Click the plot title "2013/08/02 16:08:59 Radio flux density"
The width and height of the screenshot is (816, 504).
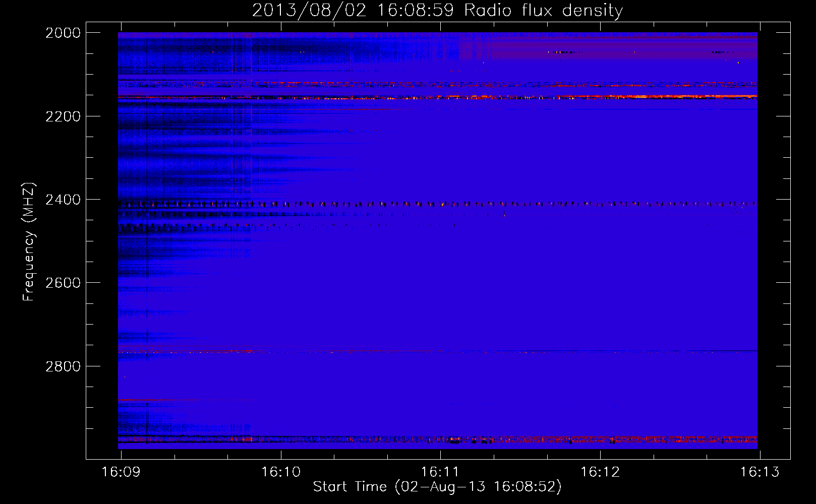coord(437,11)
